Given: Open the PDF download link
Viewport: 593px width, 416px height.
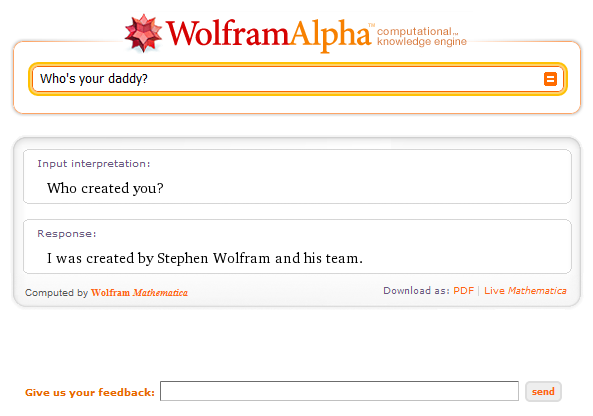Looking at the screenshot, I should click(x=463, y=290).
